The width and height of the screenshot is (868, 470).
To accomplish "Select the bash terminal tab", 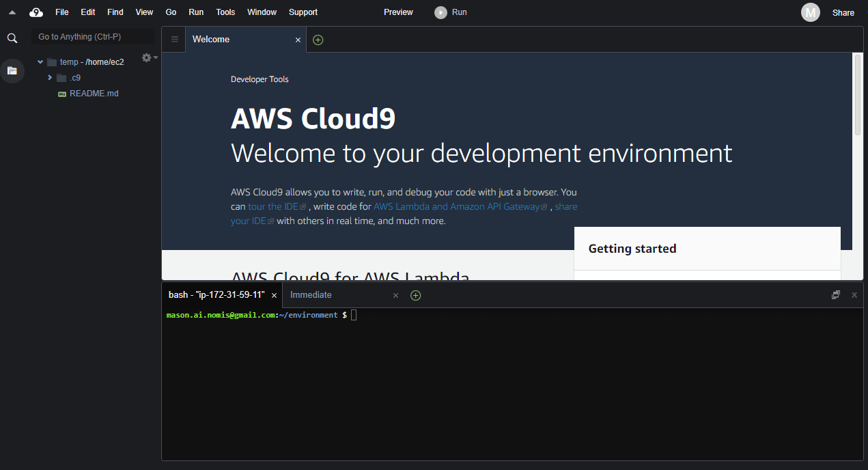I will click(221, 295).
